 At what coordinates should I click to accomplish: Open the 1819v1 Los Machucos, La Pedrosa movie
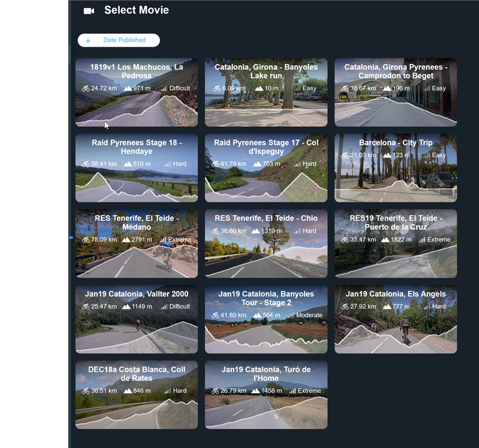tap(136, 92)
